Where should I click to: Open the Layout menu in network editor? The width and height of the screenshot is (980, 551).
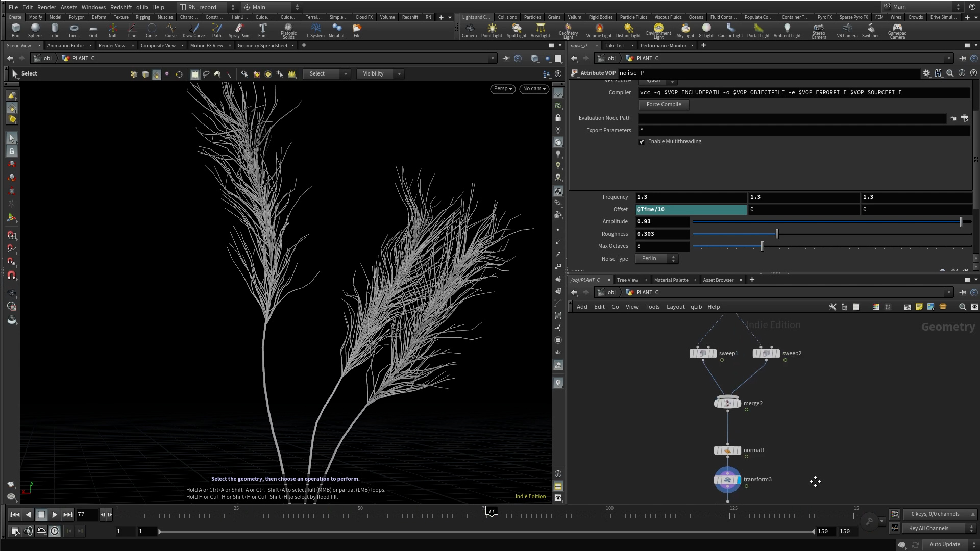(x=675, y=307)
